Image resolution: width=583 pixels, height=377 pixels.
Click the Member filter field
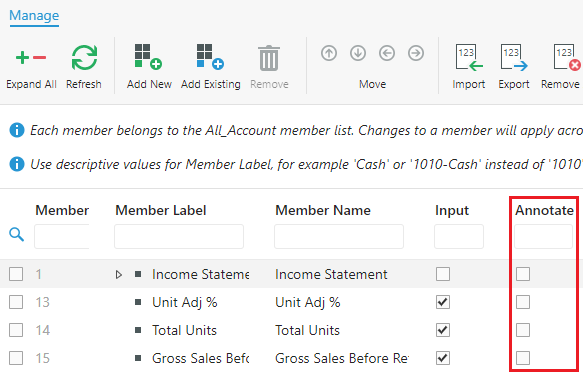(x=62, y=236)
